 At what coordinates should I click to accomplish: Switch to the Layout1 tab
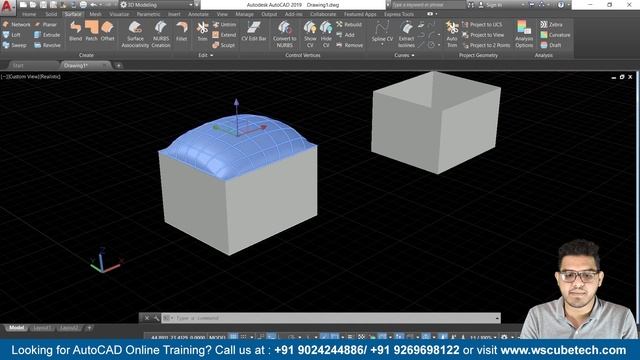pos(42,328)
